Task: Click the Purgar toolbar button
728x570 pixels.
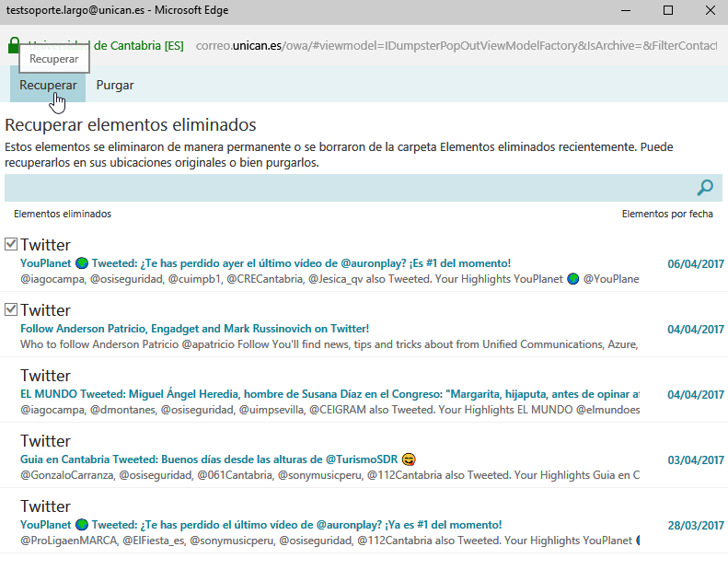Action: (115, 85)
